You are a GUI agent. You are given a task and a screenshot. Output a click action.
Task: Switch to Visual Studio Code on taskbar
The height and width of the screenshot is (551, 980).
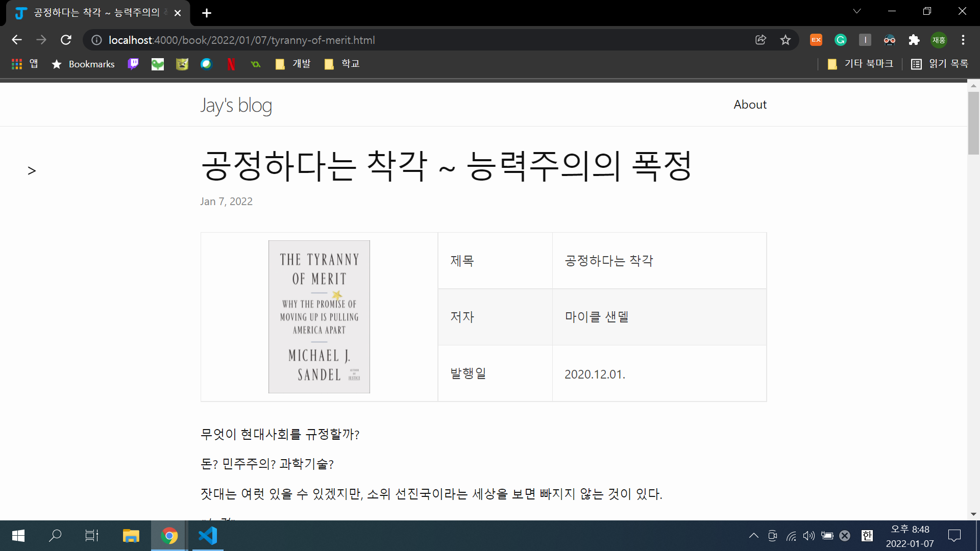pos(208,536)
